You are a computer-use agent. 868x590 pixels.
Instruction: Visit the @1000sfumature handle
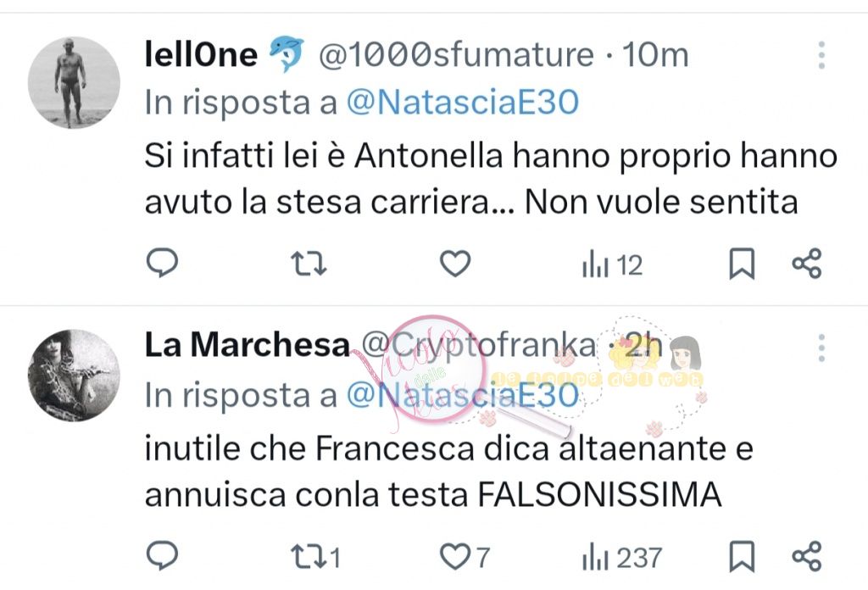455,55
